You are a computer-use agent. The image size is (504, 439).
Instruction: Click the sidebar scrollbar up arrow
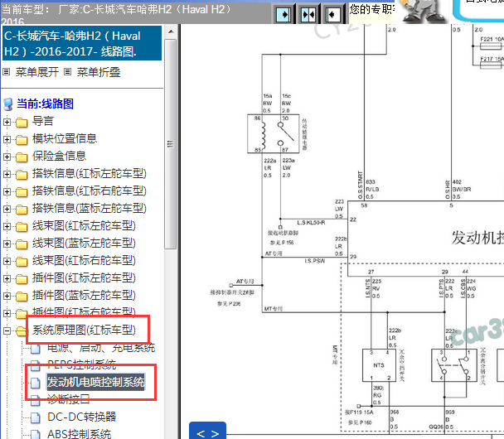click(x=171, y=31)
